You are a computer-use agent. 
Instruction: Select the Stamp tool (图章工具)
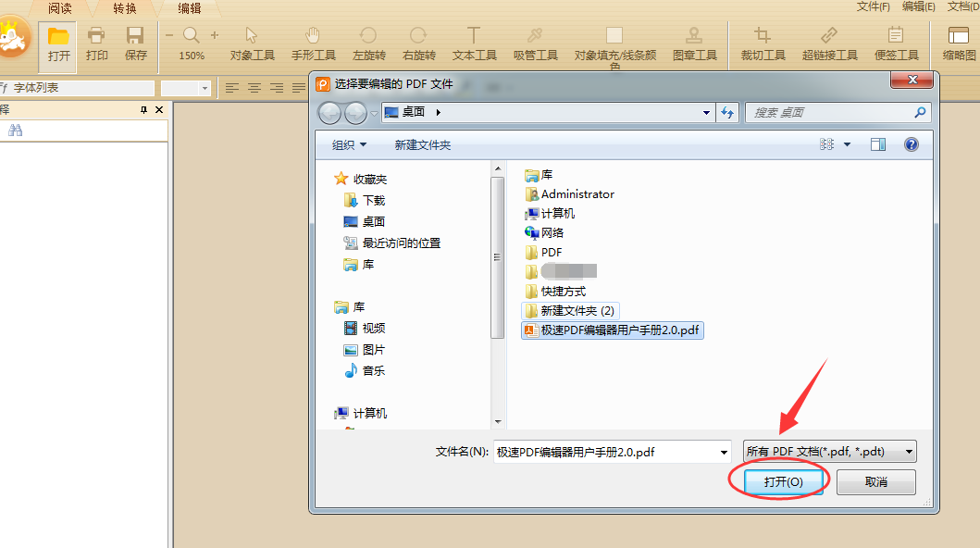click(694, 44)
